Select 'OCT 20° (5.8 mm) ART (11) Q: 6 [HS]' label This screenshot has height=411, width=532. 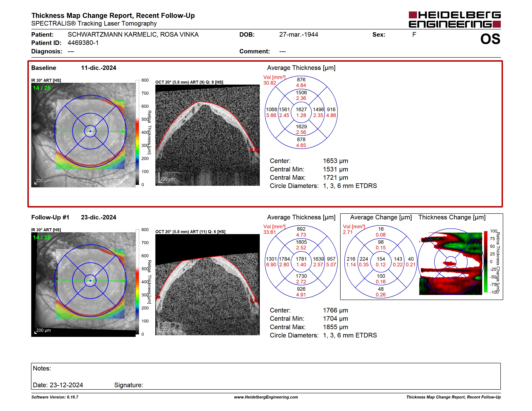tap(190, 232)
